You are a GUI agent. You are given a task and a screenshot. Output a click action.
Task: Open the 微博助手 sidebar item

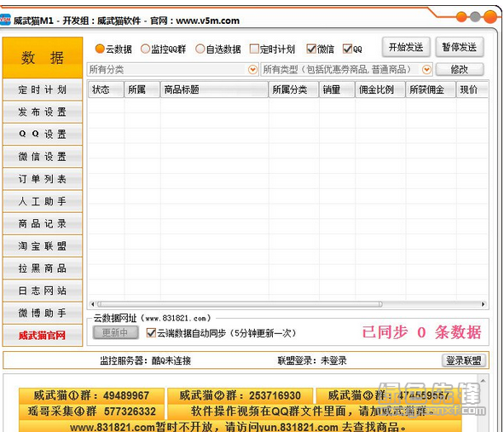coord(43,313)
